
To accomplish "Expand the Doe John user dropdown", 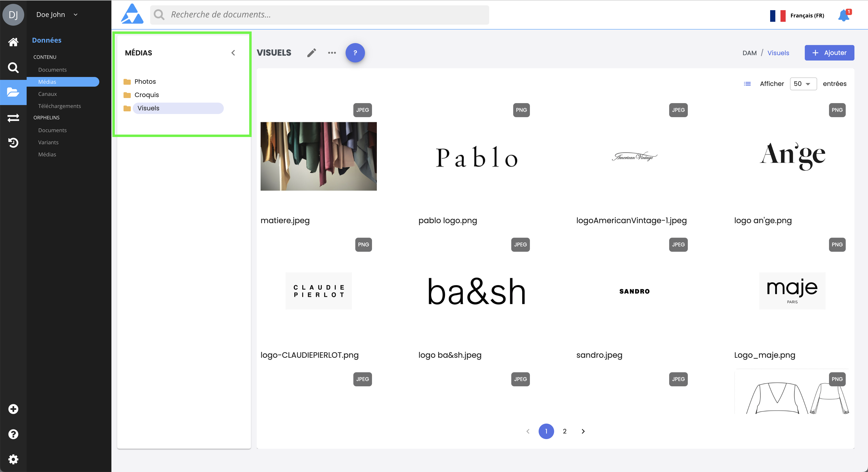I will pyautogui.click(x=76, y=15).
